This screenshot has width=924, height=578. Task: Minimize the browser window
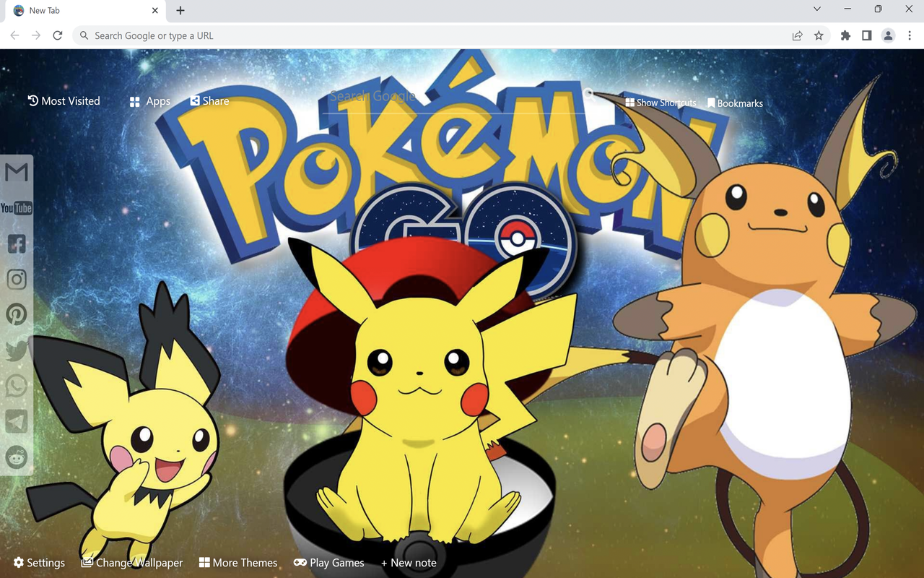pos(847,9)
